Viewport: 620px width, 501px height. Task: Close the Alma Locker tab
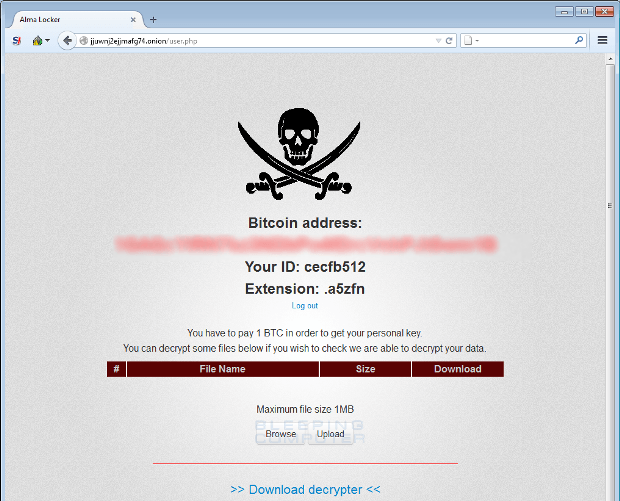[x=133, y=20]
